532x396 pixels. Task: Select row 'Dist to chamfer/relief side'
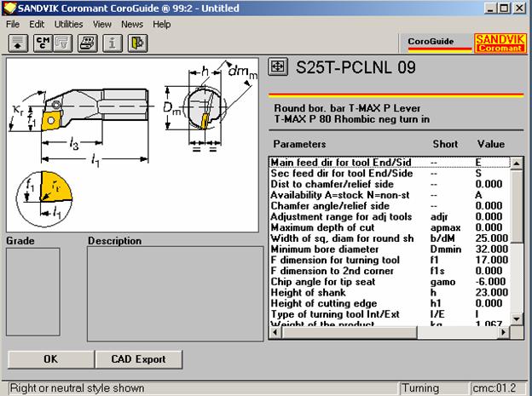(390, 184)
